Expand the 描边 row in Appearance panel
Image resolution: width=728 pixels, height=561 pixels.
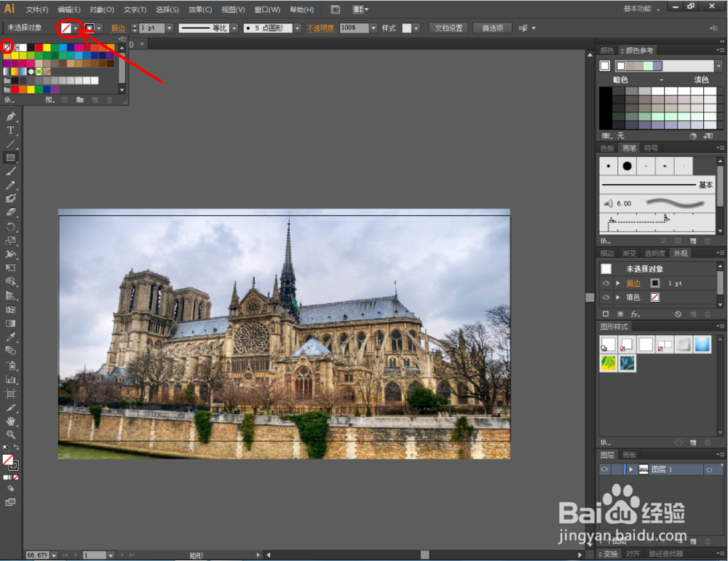(x=618, y=283)
